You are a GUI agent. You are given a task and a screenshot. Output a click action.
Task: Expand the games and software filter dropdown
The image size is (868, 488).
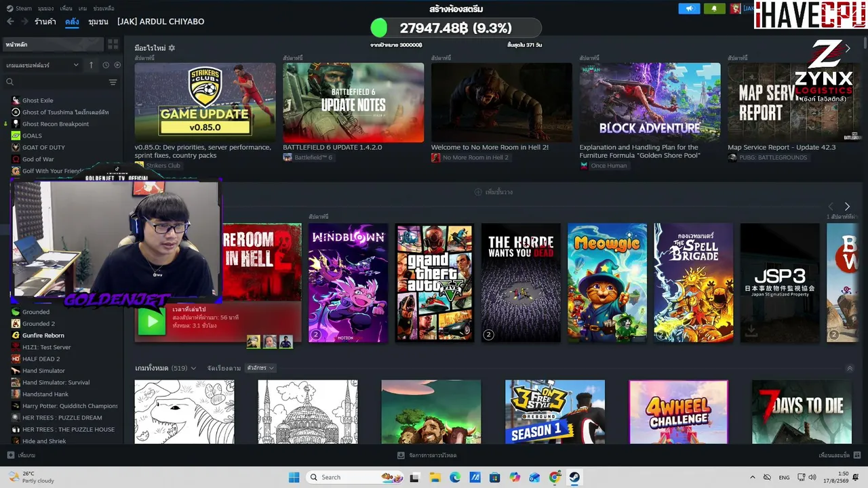point(43,65)
